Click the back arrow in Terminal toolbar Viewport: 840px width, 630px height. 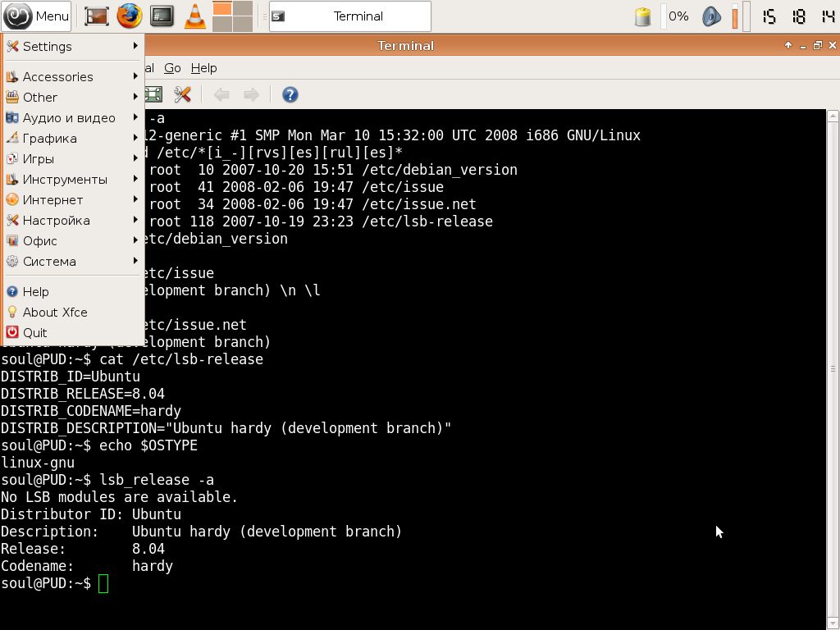(221, 95)
